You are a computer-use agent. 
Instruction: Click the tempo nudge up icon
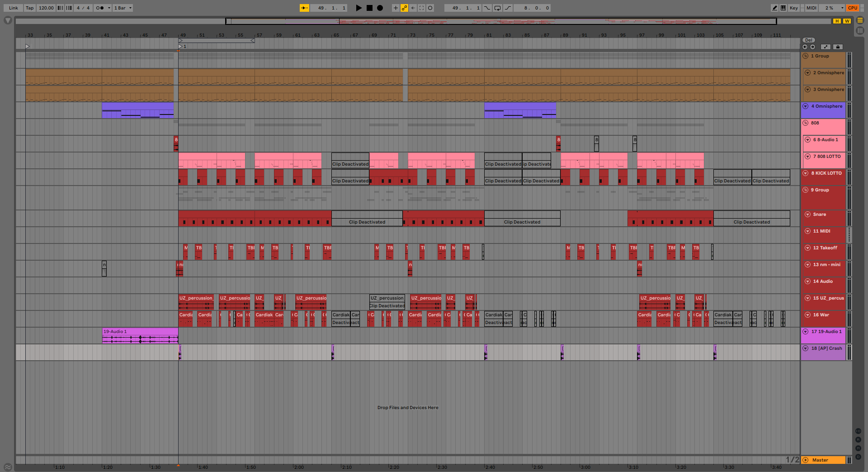69,8
